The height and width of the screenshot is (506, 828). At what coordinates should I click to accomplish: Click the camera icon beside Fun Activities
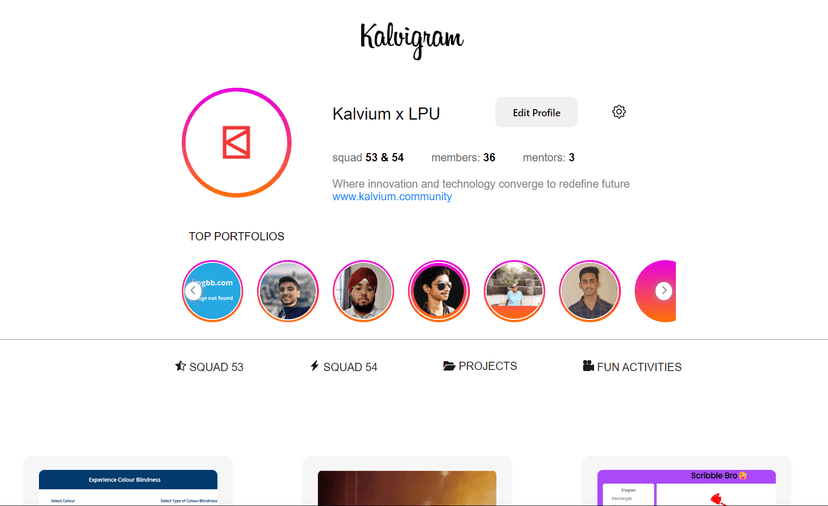(588, 366)
